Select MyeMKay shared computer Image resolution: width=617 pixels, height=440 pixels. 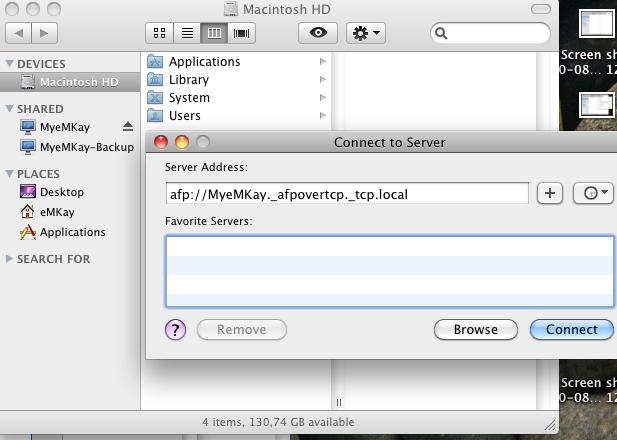65,127
